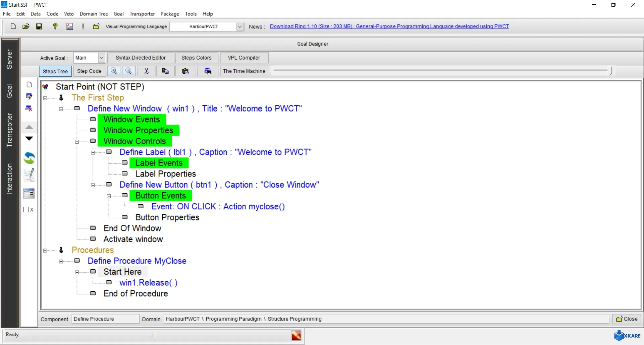
Task: Click the Copy steps icon
Action: [165, 71]
